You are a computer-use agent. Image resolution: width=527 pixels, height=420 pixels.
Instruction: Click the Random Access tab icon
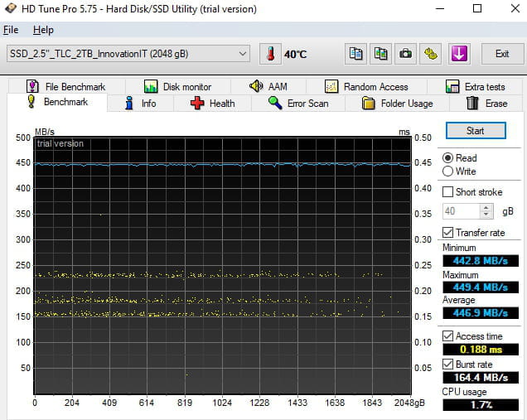331,86
